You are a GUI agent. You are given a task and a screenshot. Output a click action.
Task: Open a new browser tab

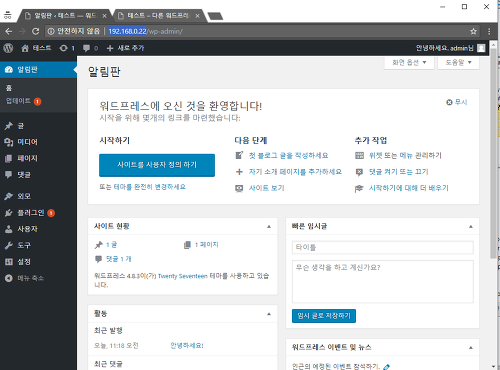click(x=215, y=16)
